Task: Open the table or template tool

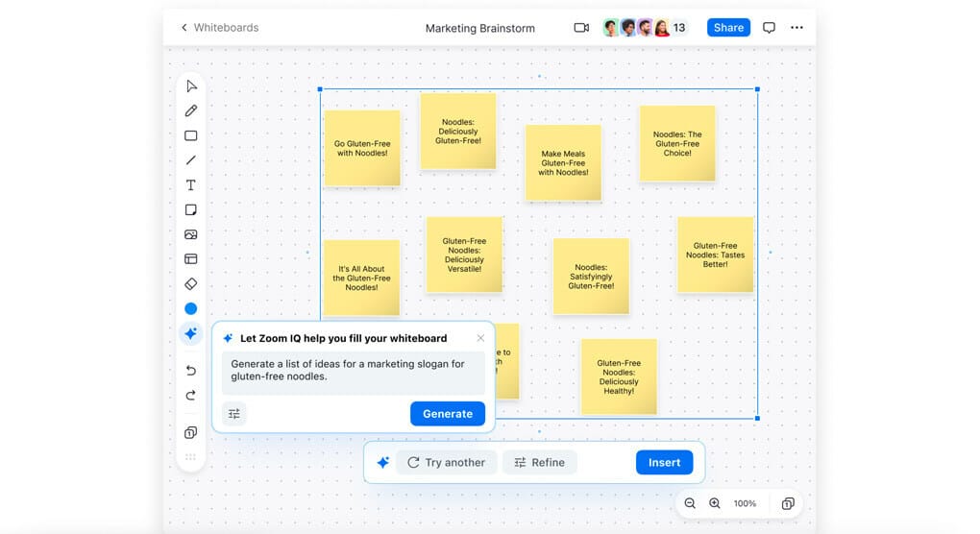Action: click(x=191, y=259)
